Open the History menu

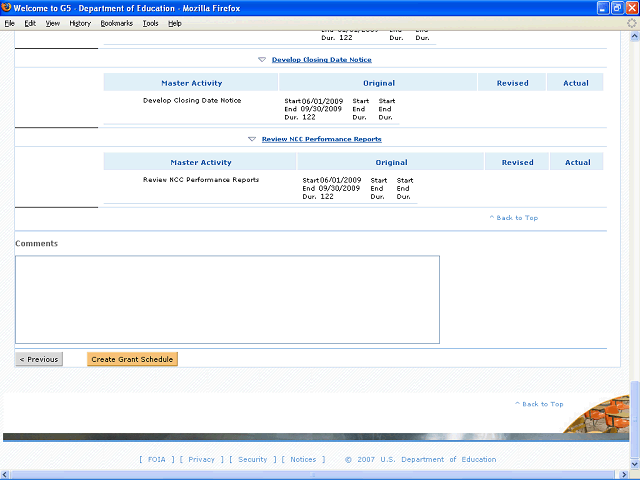[80, 23]
